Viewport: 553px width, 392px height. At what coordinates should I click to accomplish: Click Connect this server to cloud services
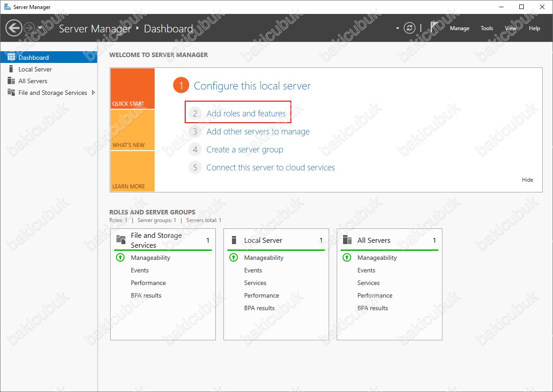[x=271, y=167]
